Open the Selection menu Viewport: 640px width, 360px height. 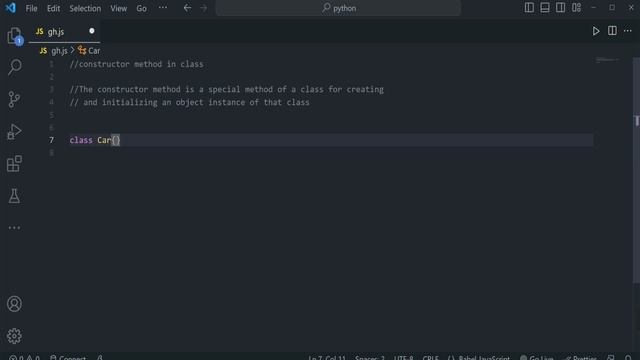pos(85,8)
